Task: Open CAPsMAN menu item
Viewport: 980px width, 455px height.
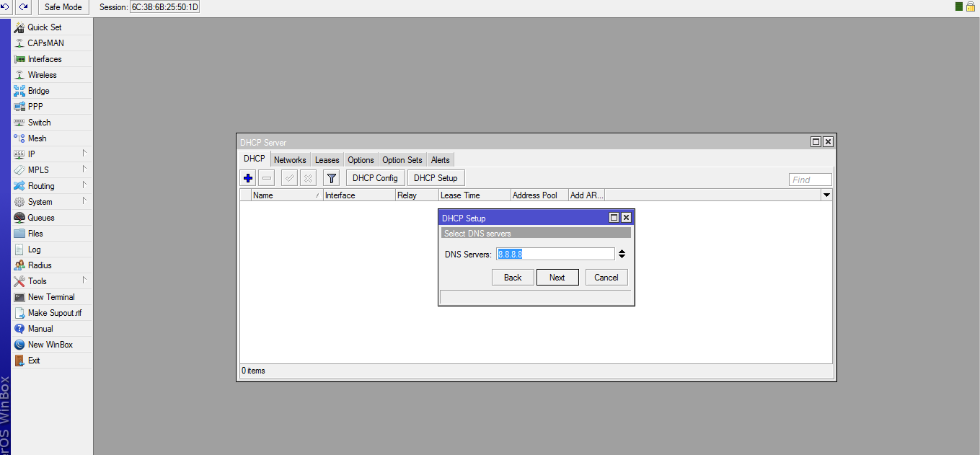Action: (x=52, y=43)
